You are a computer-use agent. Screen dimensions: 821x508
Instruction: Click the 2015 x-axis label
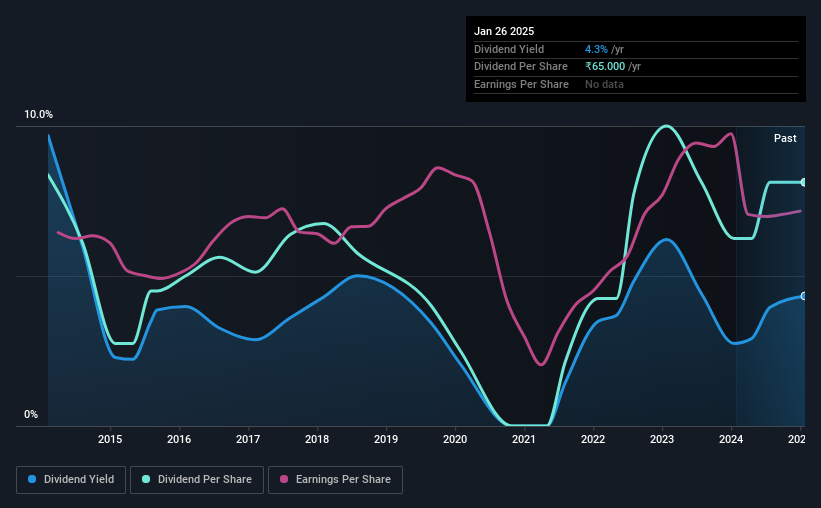110,439
